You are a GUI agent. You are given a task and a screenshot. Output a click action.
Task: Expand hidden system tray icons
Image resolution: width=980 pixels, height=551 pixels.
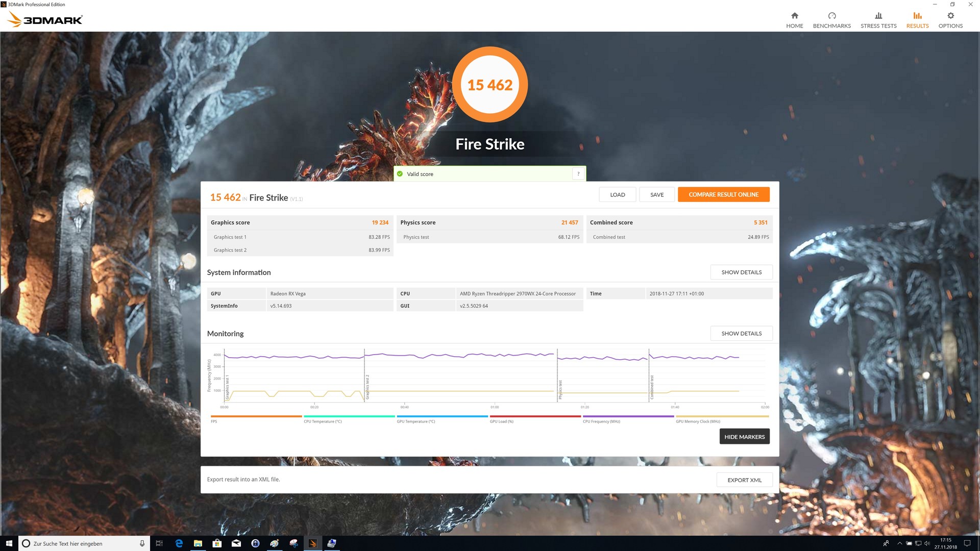point(899,543)
